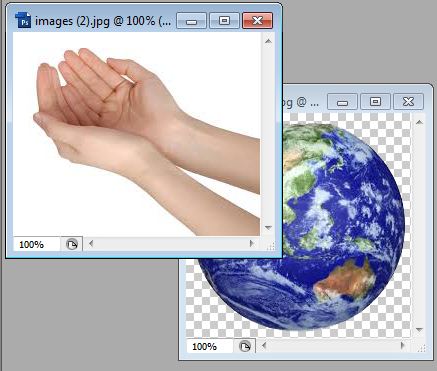This screenshot has width=437, height=371.
Task: Click the resize grip of the globe window
Action: pos(422,349)
